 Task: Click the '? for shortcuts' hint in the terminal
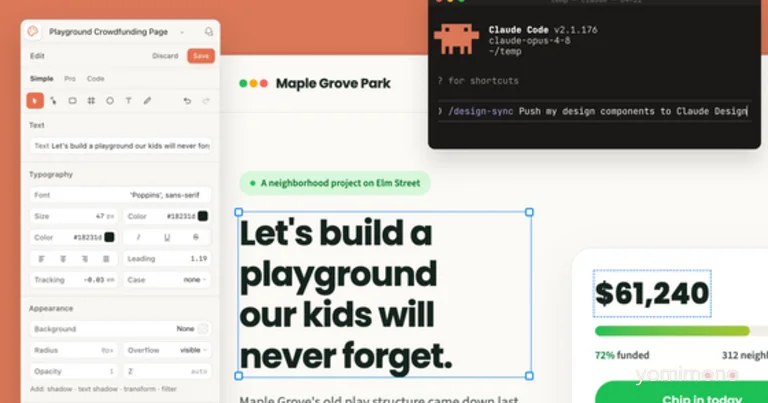(478, 81)
